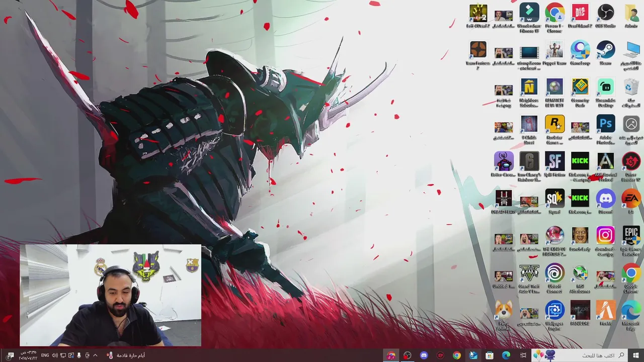Launch ARK Survival Evolved shortcut

(x=606, y=167)
